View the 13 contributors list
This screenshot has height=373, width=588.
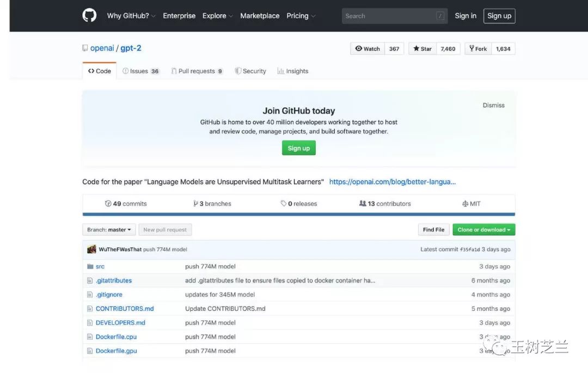385,204
